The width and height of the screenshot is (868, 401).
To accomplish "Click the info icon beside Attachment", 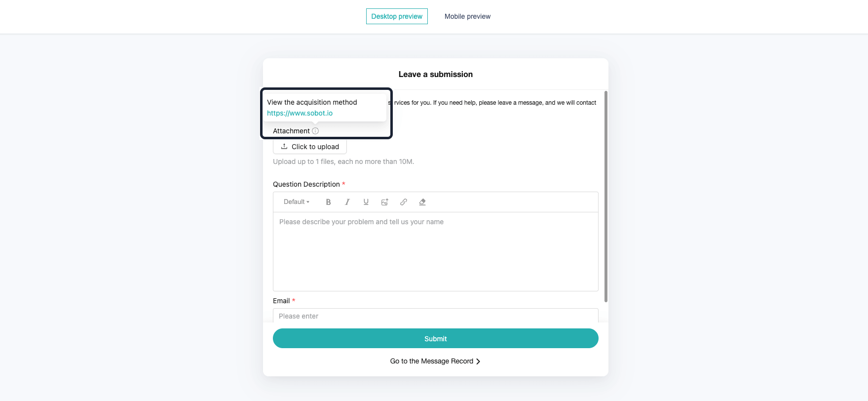I will tap(315, 131).
